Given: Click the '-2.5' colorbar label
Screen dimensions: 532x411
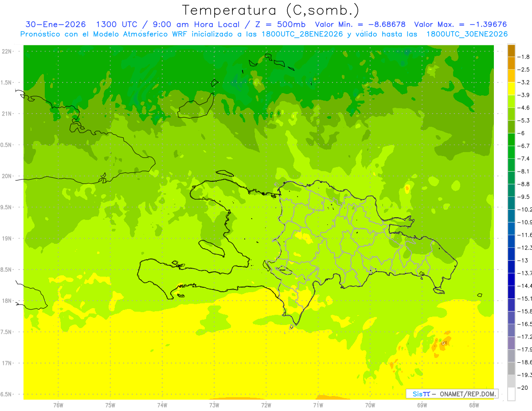Looking at the screenshot, I should (524, 70).
